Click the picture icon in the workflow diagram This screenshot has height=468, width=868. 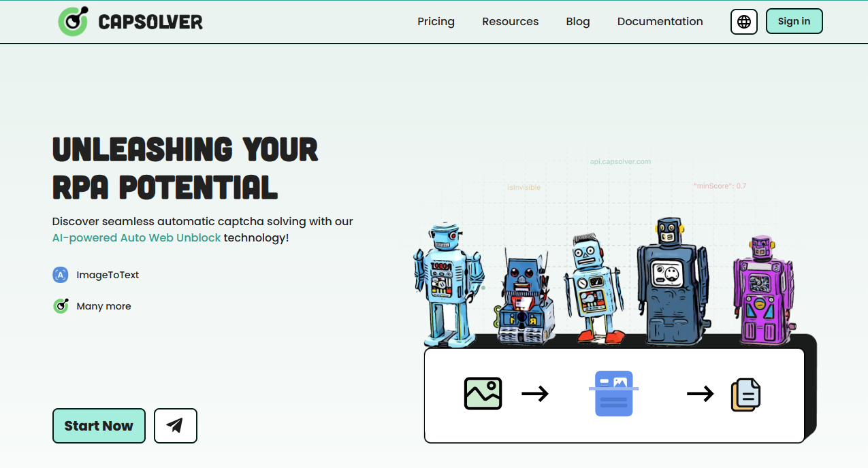click(x=482, y=393)
